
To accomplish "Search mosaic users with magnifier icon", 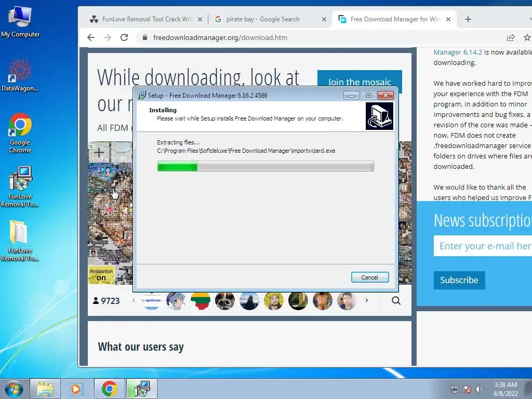I will point(396,301).
